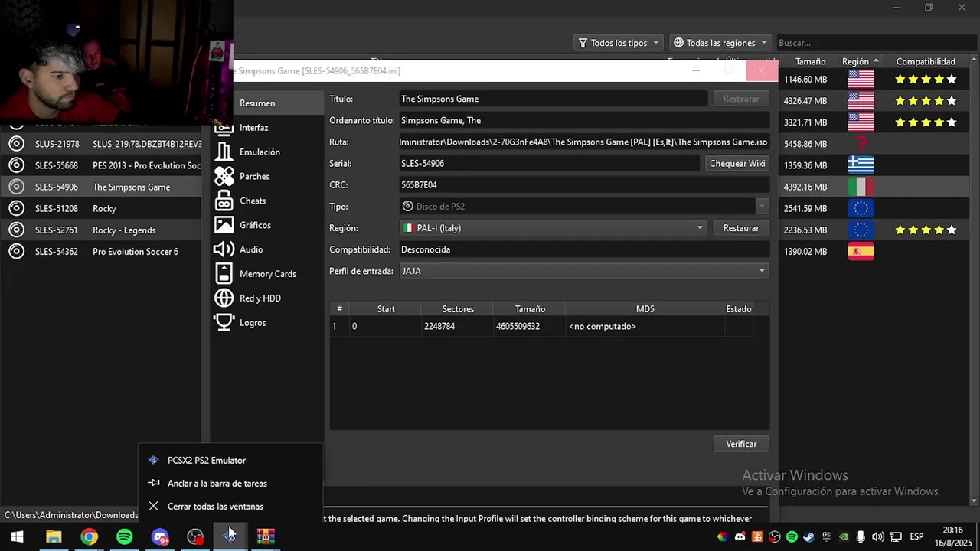980x551 pixels.
Task: Click the Verificar button
Action: tap(740, 444)
